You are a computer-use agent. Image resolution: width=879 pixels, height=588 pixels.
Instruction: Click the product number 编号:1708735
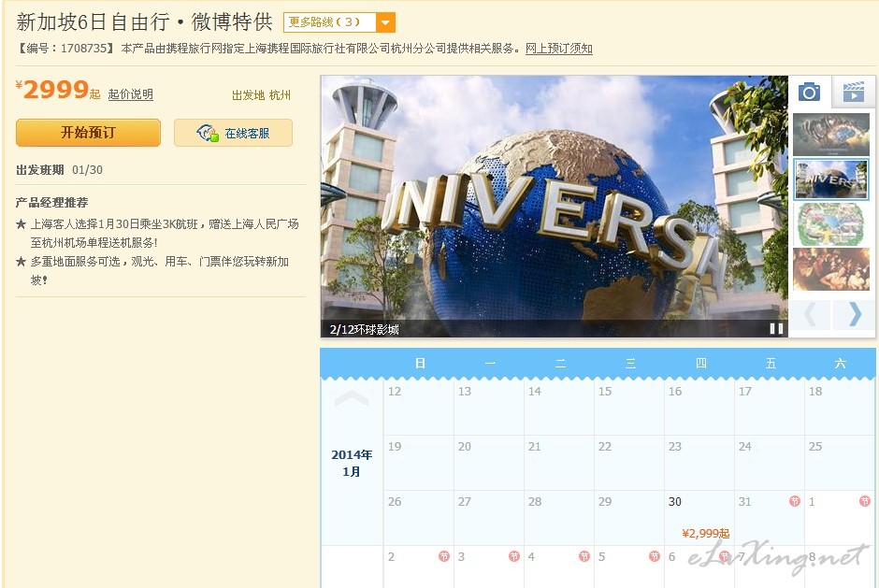pyautogui.click(x=65, y=49)
